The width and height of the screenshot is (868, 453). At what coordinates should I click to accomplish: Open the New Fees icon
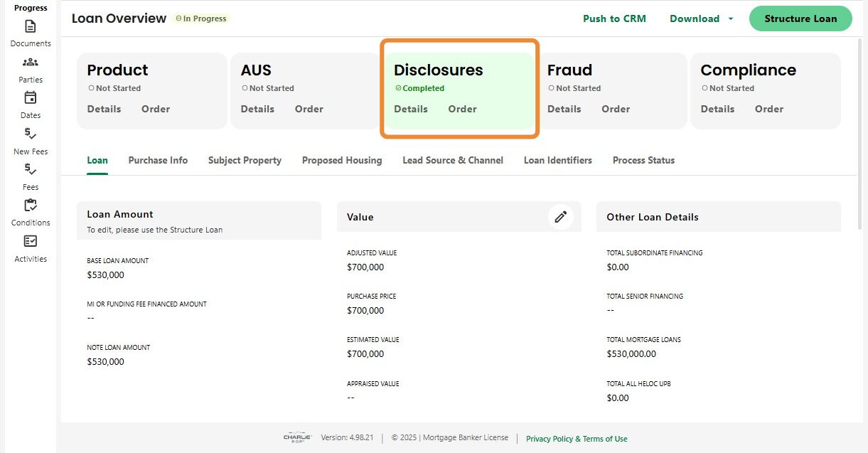(x=31, y=134)
